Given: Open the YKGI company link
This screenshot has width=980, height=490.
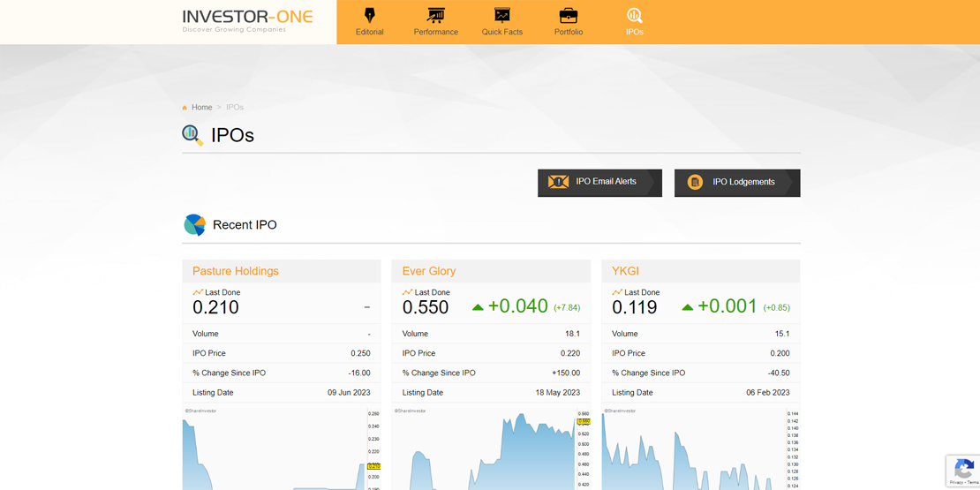Looking at the screenshot, I should (x=626, y=271).
